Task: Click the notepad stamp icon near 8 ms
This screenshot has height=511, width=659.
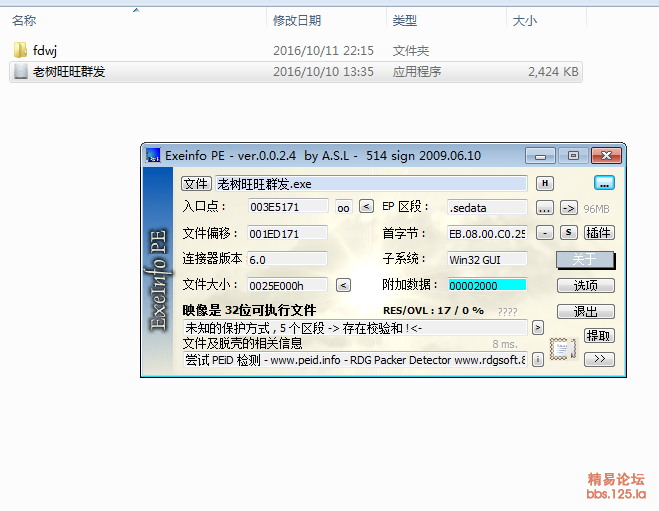Action: [562, 349]
